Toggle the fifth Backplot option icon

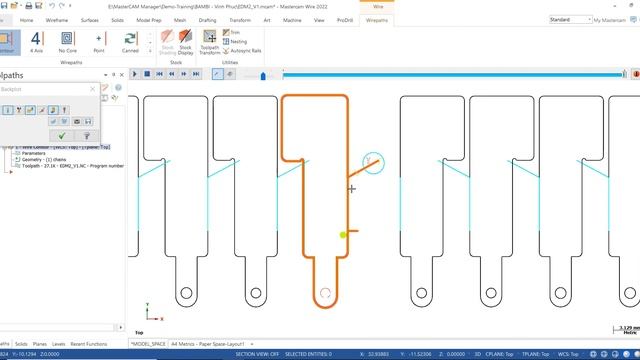pos(53,110)
